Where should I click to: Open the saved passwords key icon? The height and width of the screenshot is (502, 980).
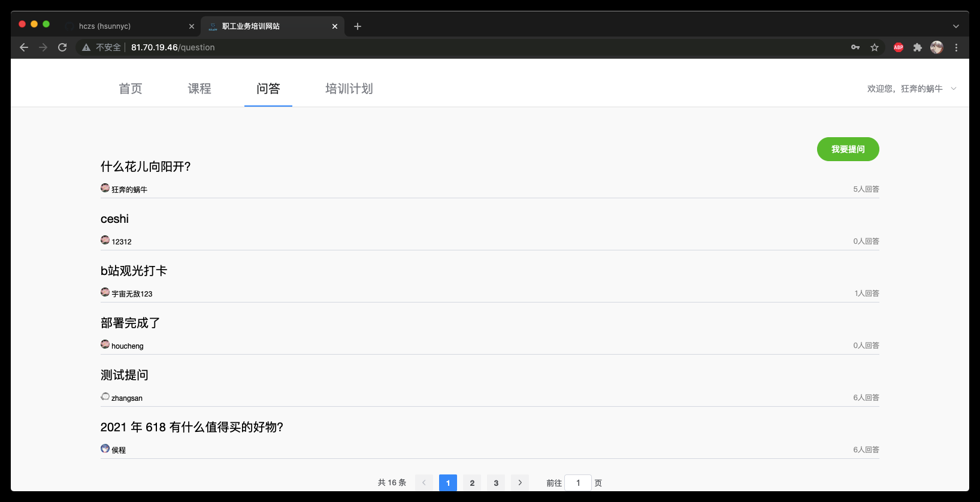[x=855, y=47]
